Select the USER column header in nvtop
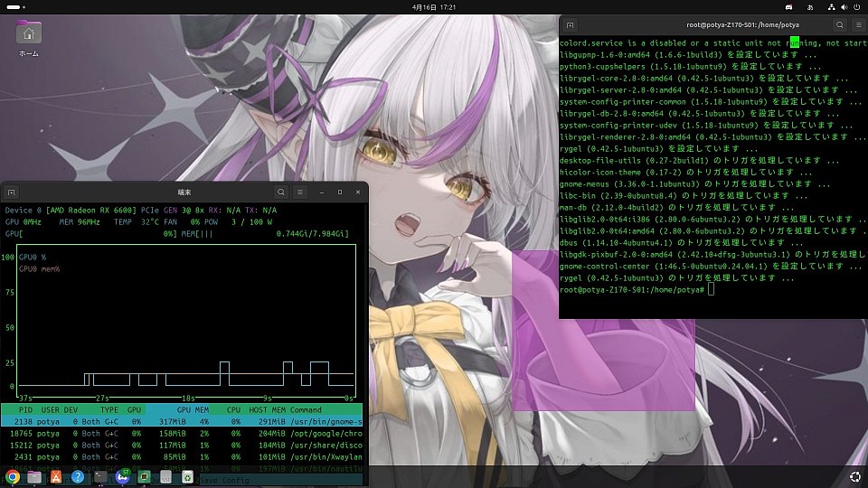The height and width of the screenshot is (488, 868). coord(50,410)
